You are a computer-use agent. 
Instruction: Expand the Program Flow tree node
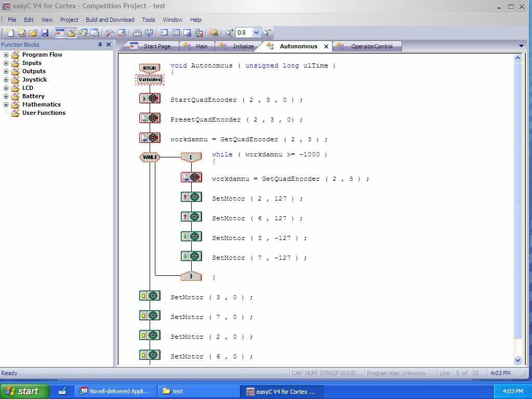[x=6, y=55]
